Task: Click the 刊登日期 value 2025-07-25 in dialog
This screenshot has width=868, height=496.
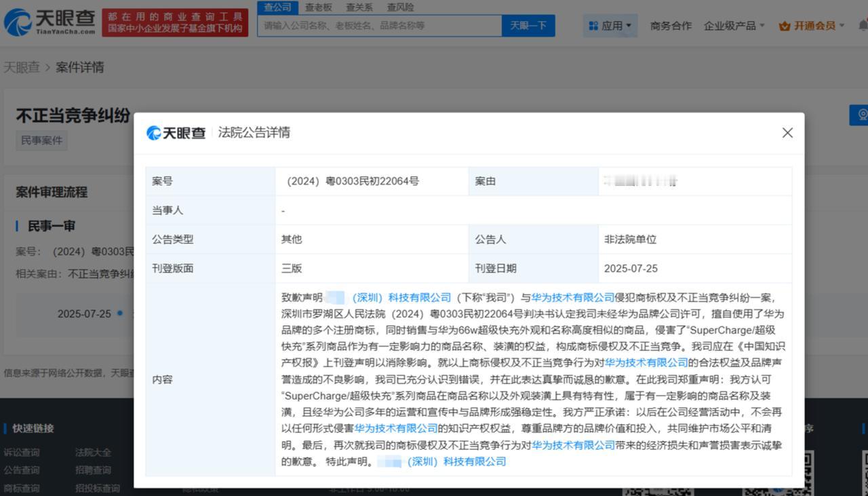Action: point(631,269)
